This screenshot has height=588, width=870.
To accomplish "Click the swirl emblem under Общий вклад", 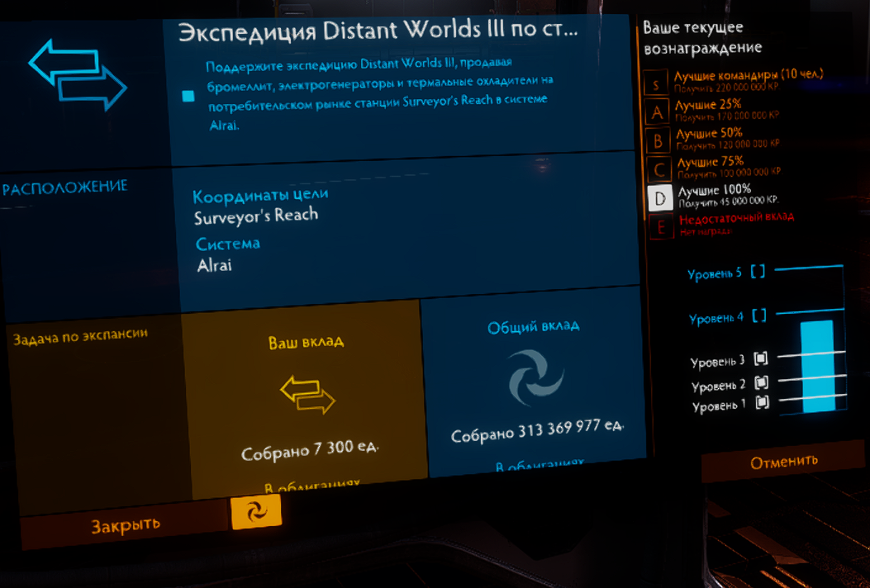I will [536, 377].
